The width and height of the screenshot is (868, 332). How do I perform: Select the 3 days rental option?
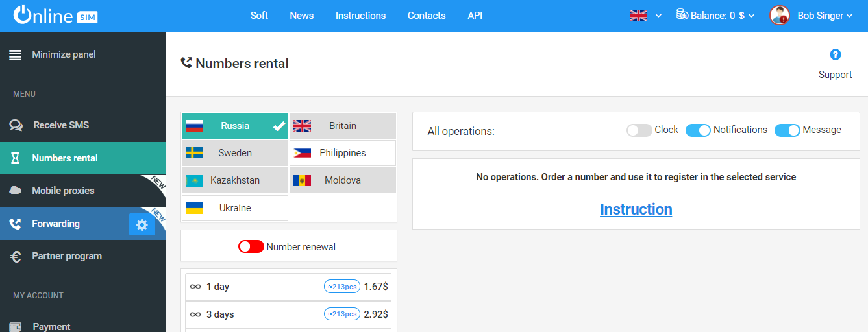288,314
